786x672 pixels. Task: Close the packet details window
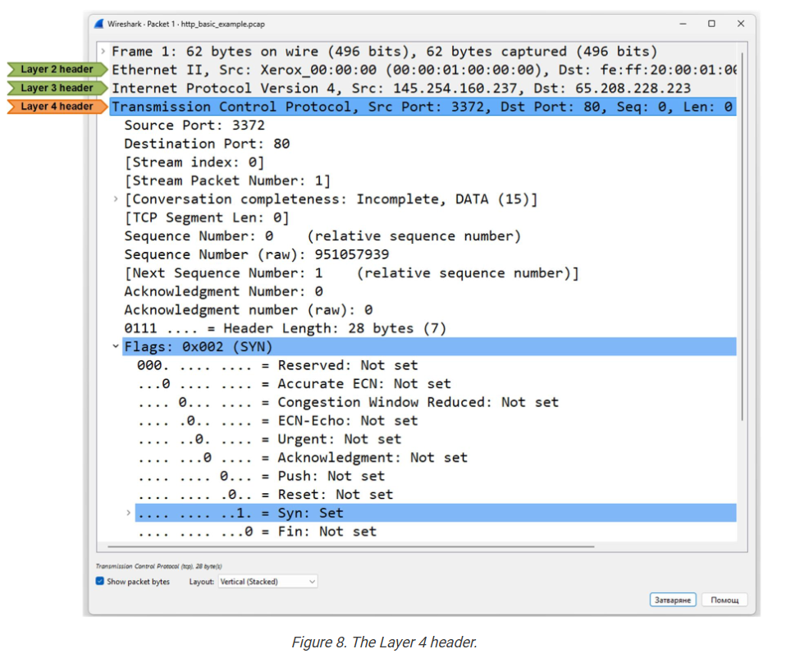[740, 24]
